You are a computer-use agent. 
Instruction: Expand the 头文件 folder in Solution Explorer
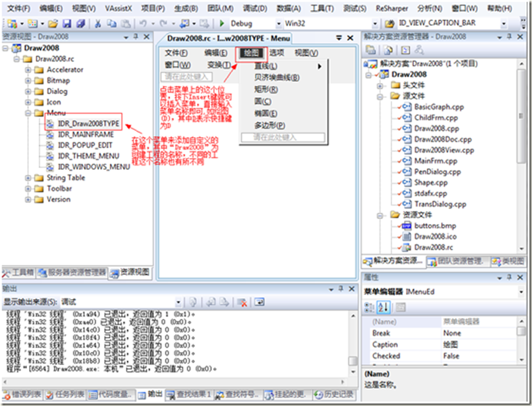coord(380,86)
